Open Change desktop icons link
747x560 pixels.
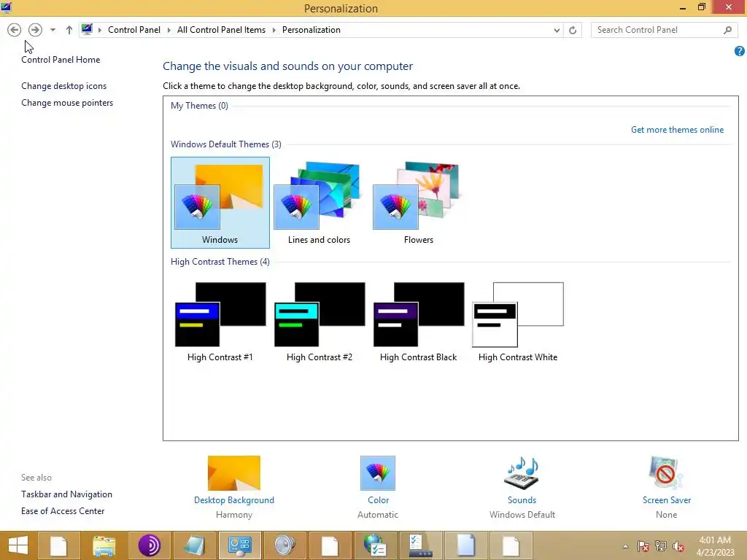(64, 86)
